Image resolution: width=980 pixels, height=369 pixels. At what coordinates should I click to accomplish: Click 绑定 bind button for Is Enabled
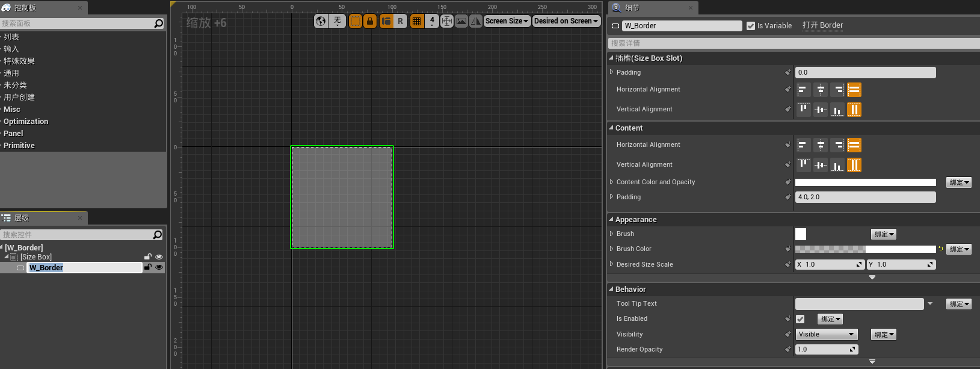click(x=830, y=319)
